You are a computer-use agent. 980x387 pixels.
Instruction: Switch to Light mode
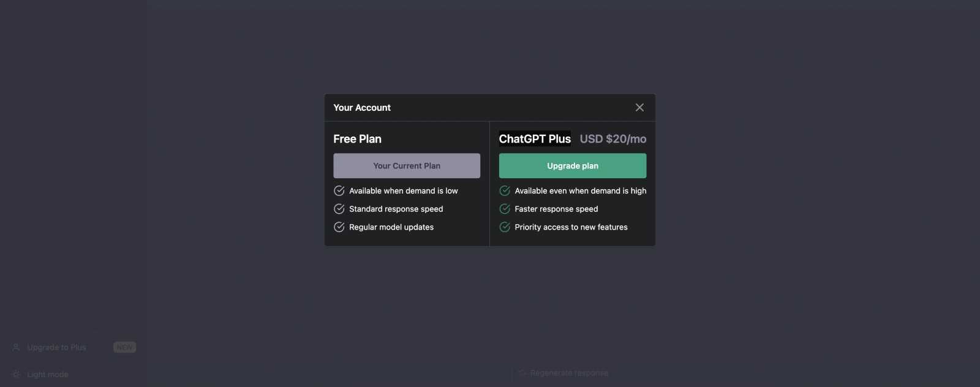[x=48, y=374]
